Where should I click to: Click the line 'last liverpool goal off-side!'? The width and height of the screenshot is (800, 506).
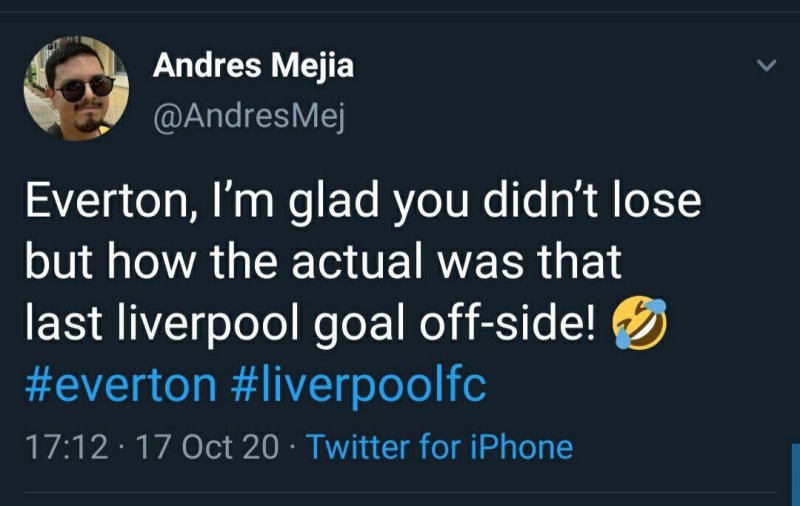311,325
